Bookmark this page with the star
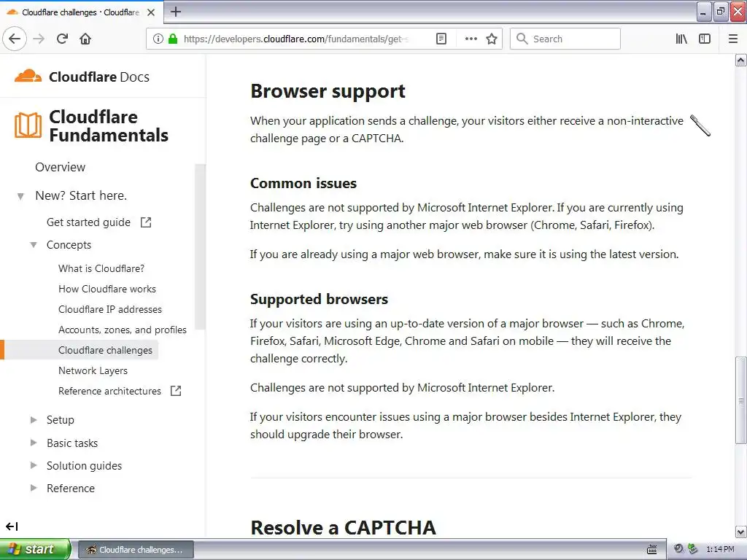Image resolution: width=747 pixels, height=560 pixels. click(492, 39)
